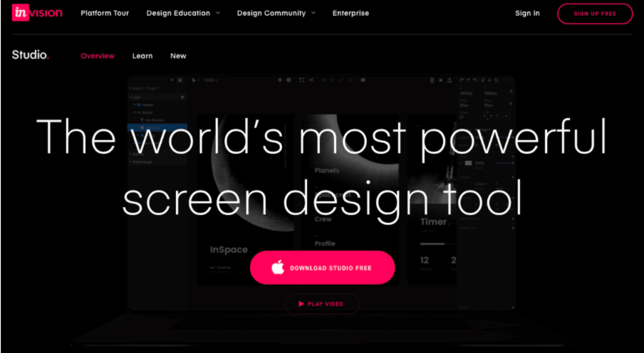644x353 pixels.
Task: Open the Enterprise page
Action: click(x=350, y=13)
